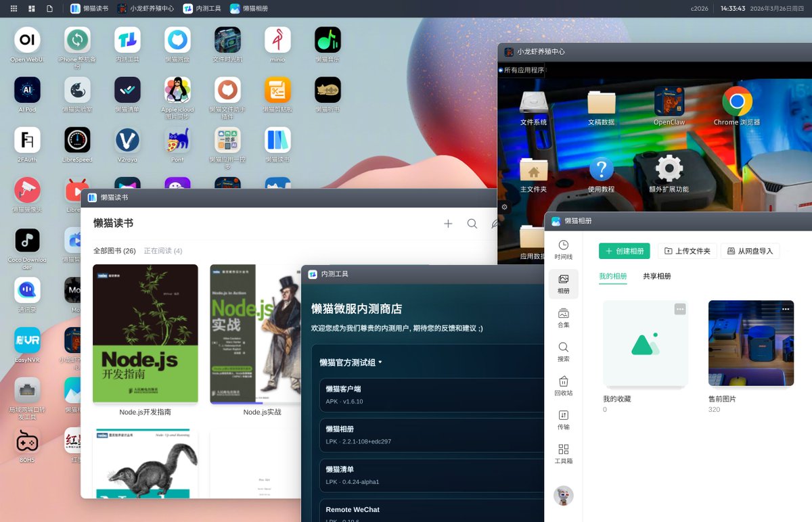Open 传输 in 懒猫相册 sidebar
812x522 pixels.
pos(563,420)
